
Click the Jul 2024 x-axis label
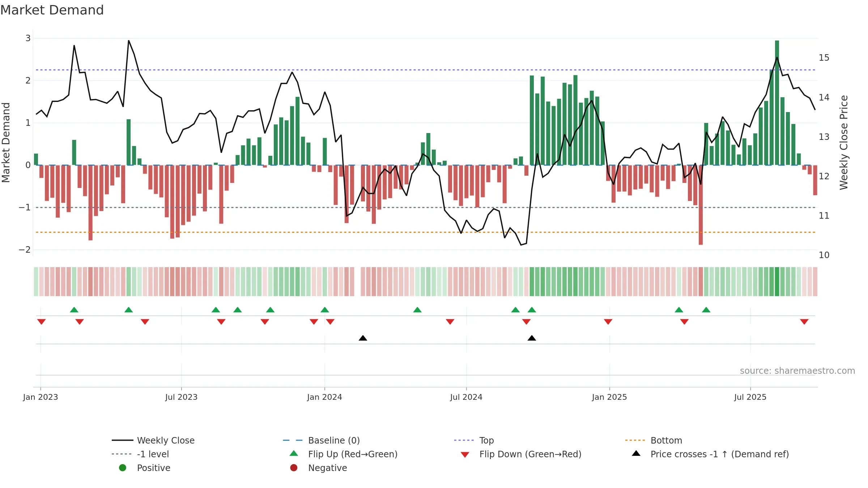tap(466, 397)
